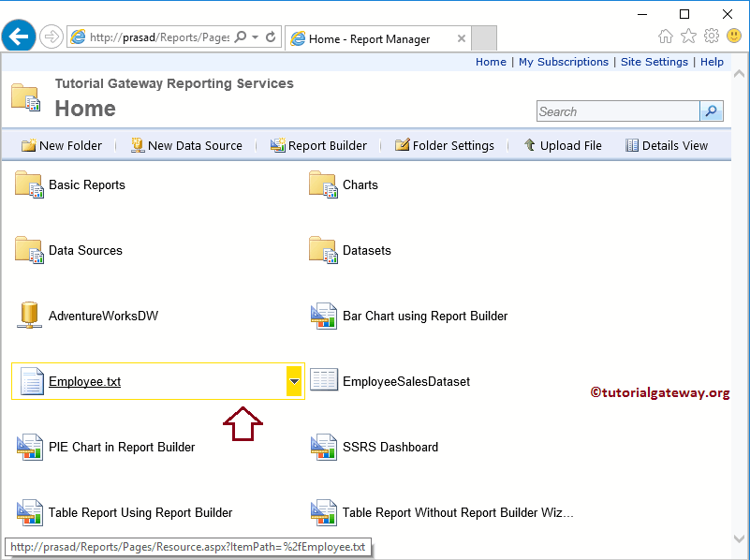Open Site Settings

(x=654, y=61)
